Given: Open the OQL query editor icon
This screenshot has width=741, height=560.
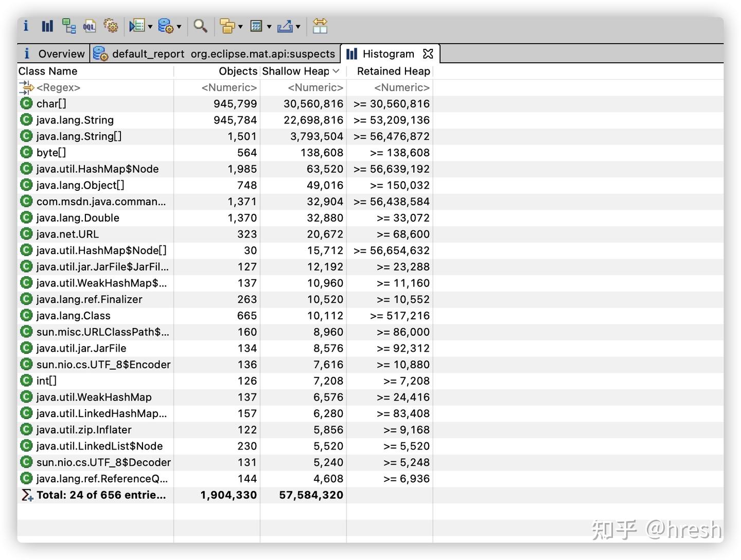Looking at the screenshot, I should 90,26.
